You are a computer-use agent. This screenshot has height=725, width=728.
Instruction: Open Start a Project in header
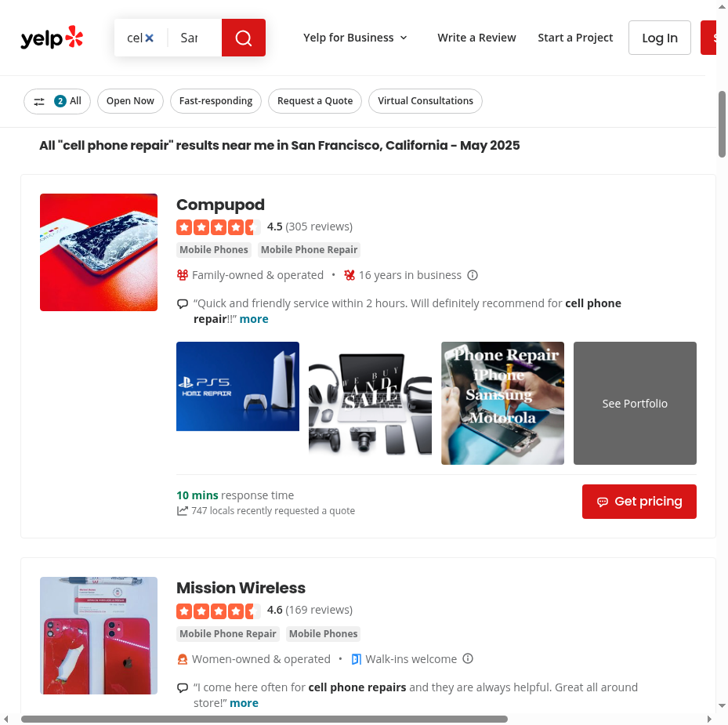click(x=575, y=38)
